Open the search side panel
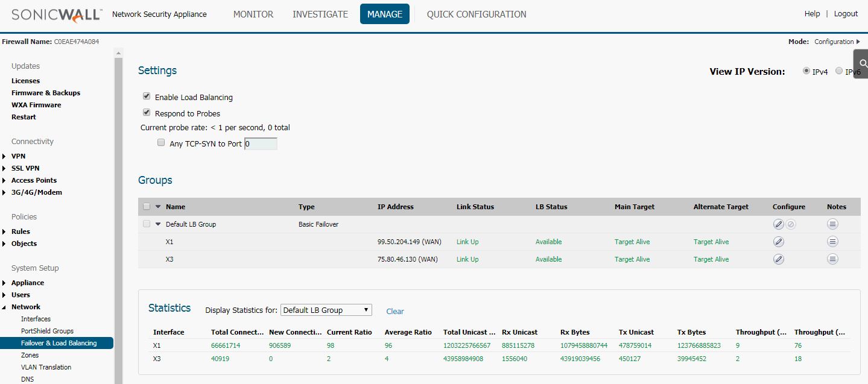This screenshot has width=868, height=384. pyautogui.click(x=861, y=64)
